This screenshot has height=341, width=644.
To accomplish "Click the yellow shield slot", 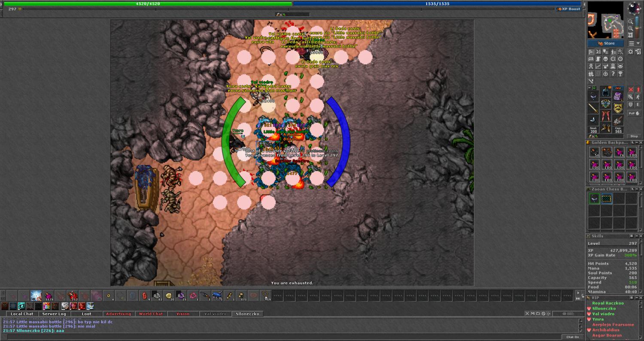I will coord(617,108).
